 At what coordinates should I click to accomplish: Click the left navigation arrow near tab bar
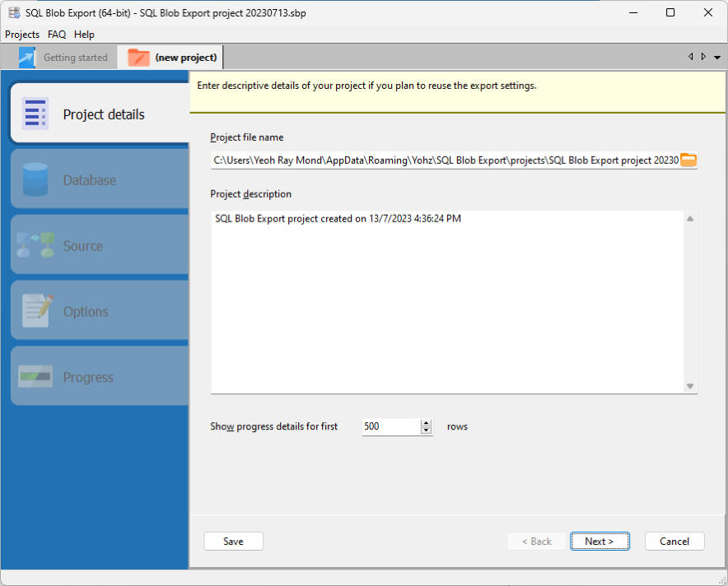pos(691,57)
